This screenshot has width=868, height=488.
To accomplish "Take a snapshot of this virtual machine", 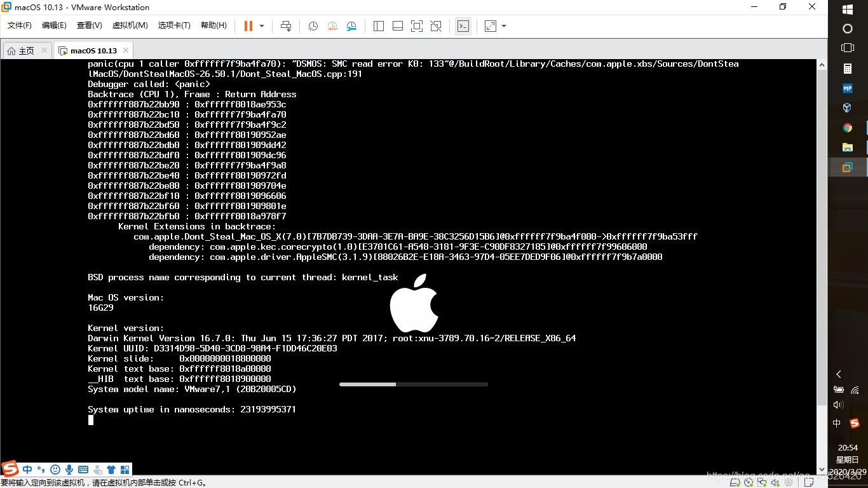I will click(313, 26).
